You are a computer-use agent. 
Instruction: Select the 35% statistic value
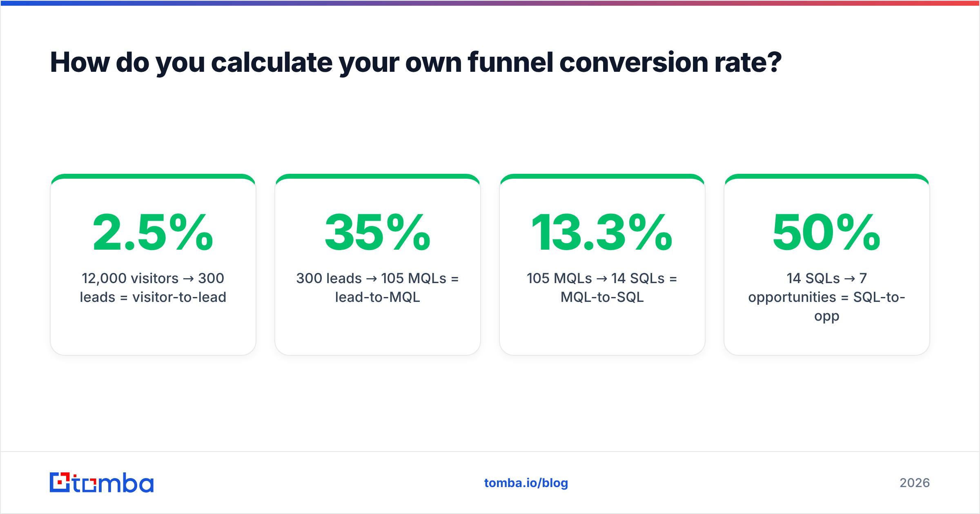[378, 233]
